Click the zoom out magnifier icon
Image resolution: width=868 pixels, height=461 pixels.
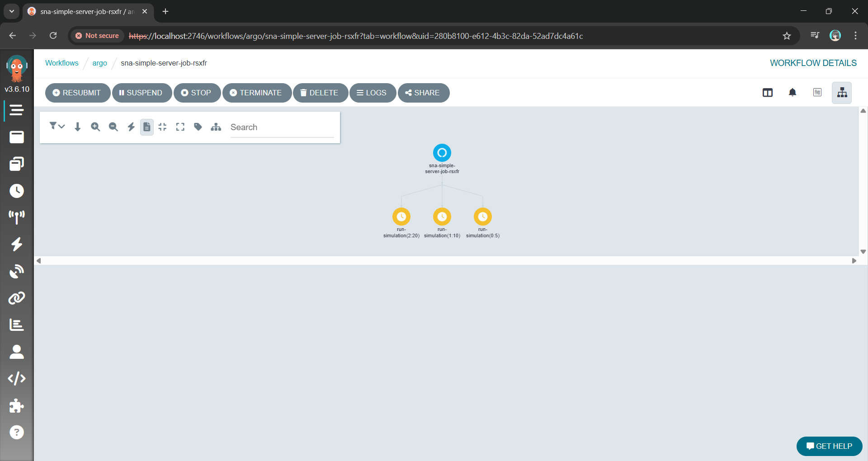point(113,127)
